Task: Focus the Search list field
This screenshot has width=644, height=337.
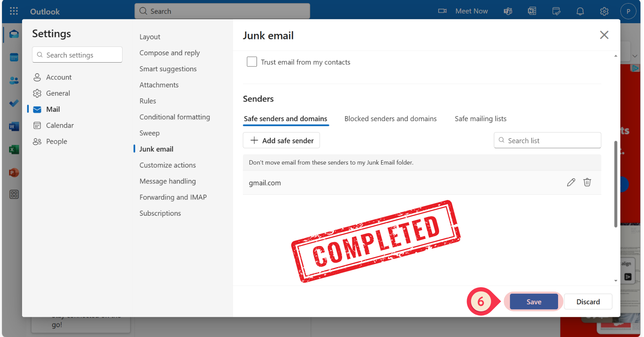Action: point(547,141)
